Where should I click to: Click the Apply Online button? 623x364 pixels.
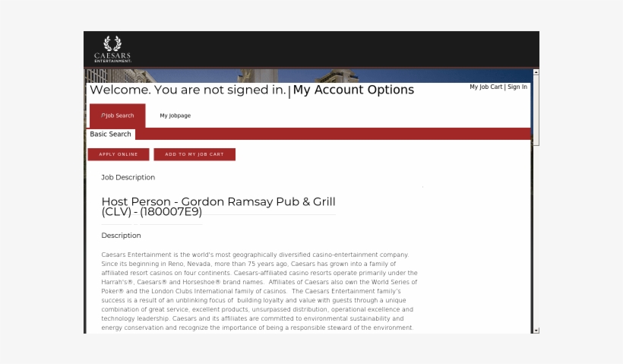pos(119,154)
